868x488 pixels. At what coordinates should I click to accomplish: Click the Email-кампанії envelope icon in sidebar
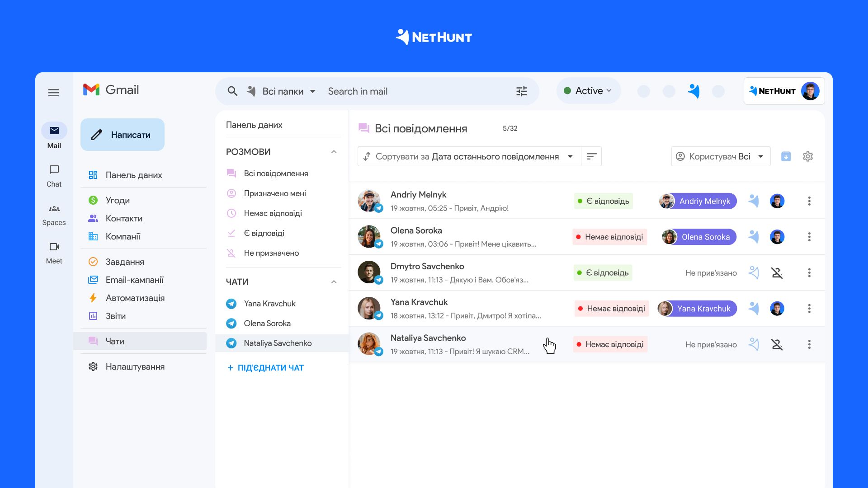click(93, 278)
